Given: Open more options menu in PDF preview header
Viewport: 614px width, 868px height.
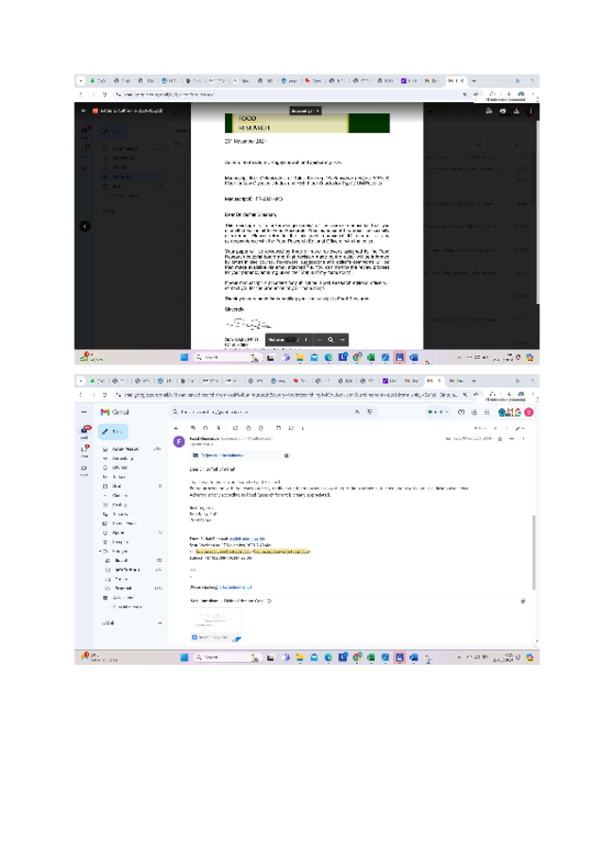Looking at the screenshot, I should (x=530, y=111).
